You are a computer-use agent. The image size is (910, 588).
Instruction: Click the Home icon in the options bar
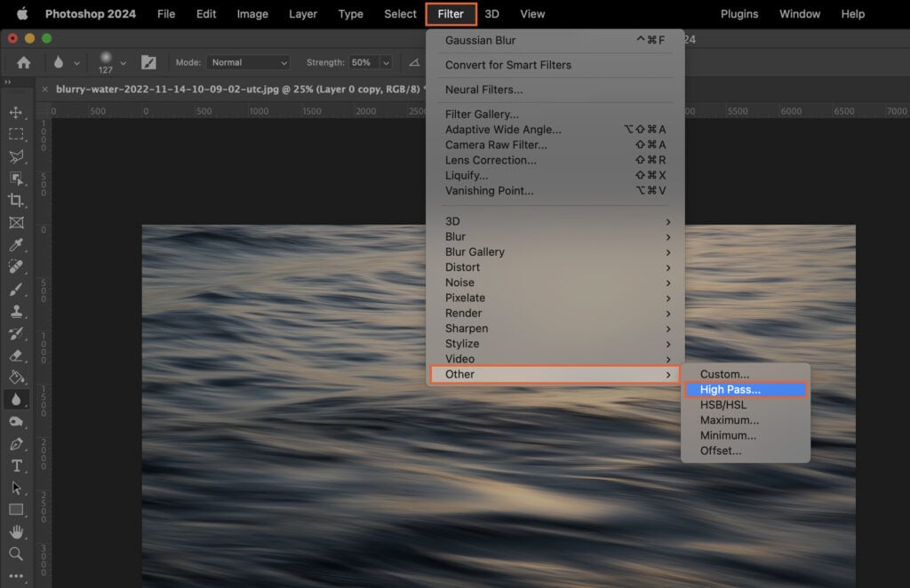tap(24, 62)
